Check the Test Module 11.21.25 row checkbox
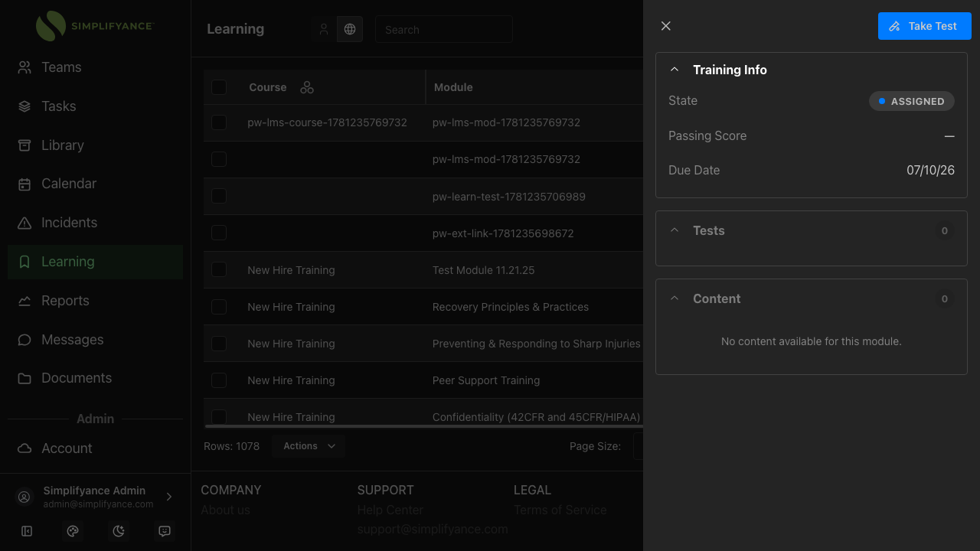980x551 pixels. coord(219,269)
